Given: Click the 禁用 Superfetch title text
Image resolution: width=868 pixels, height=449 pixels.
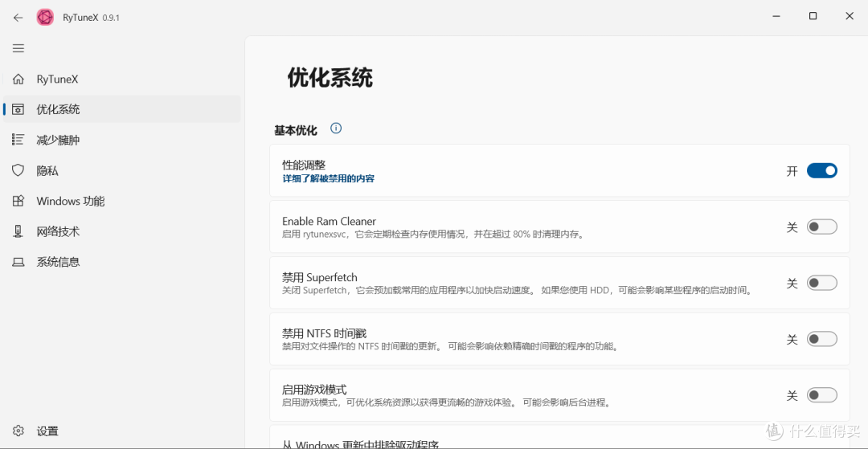Looking at the screenshot, I should point(319,277).
